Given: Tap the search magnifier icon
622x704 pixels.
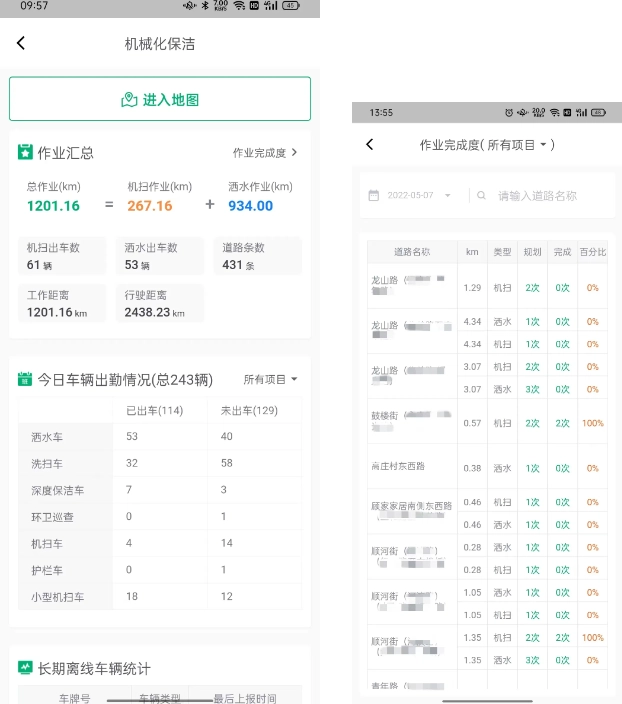Looking at the screenshot, I should 482,196.
